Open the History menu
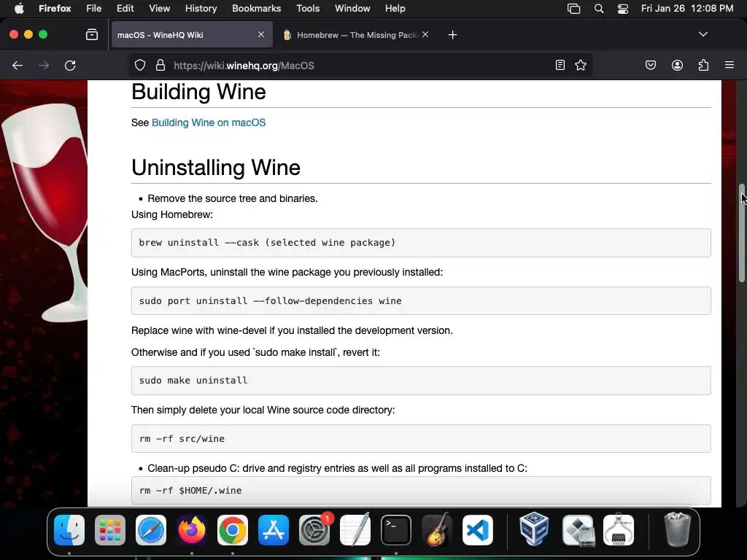This screenshot has height=560, width=747. (201, 9)
